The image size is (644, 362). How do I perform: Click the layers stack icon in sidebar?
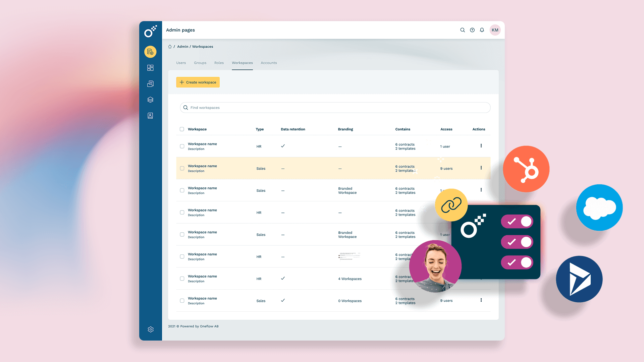150,100
